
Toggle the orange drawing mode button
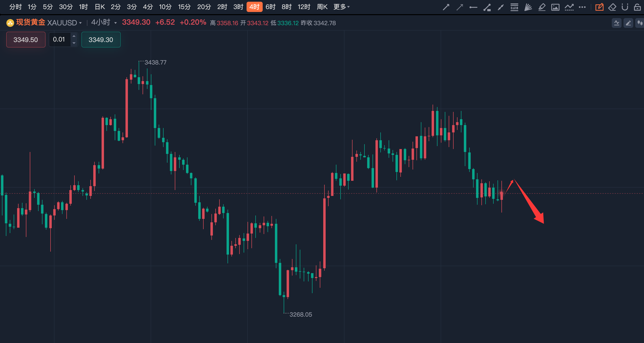599,7
